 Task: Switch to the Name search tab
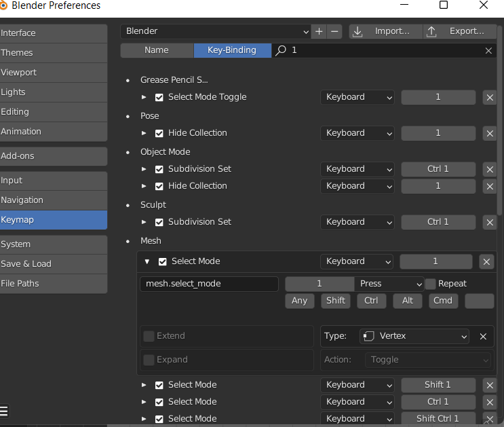pyautogui.click(x=157, y=50)
